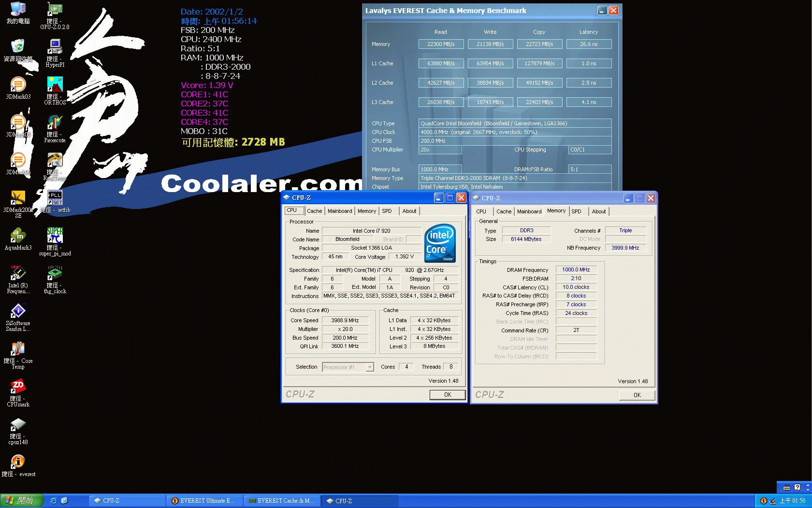812x508 pixels.
Task: Click OK in the left CPU-Z window
Action: [448, 395]
